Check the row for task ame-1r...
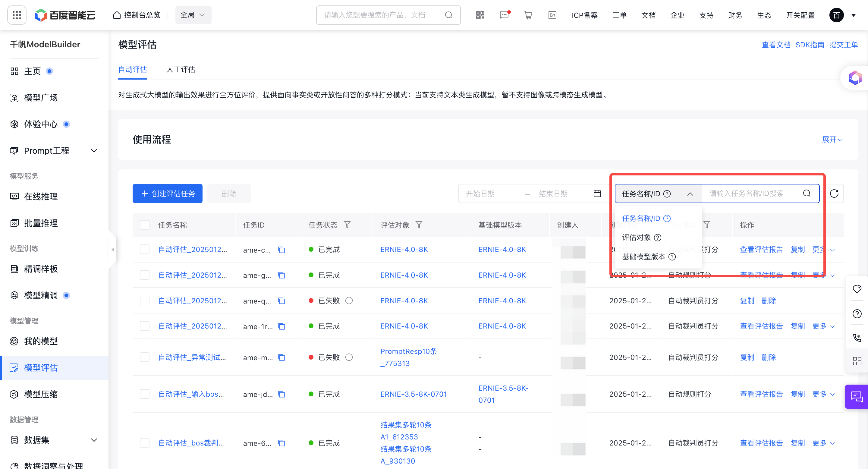The image size is (868, 469). pyautogui.click(x=145, y=326)
